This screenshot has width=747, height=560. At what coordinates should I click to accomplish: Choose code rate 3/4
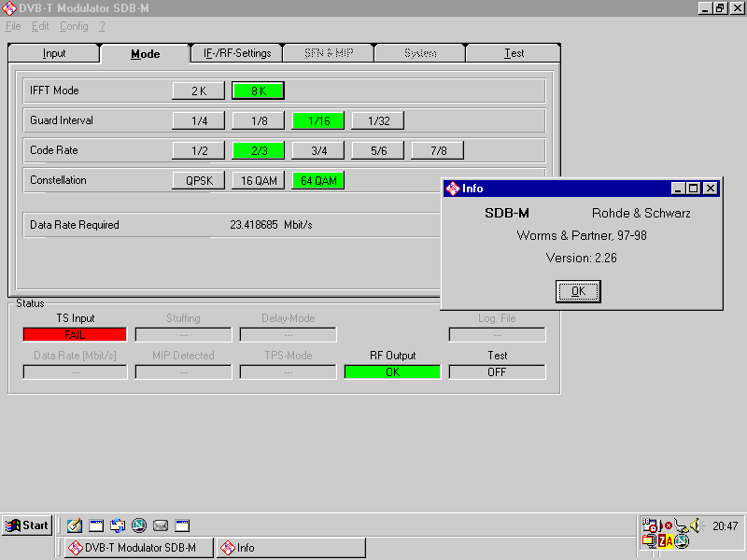tap(318, 151)
